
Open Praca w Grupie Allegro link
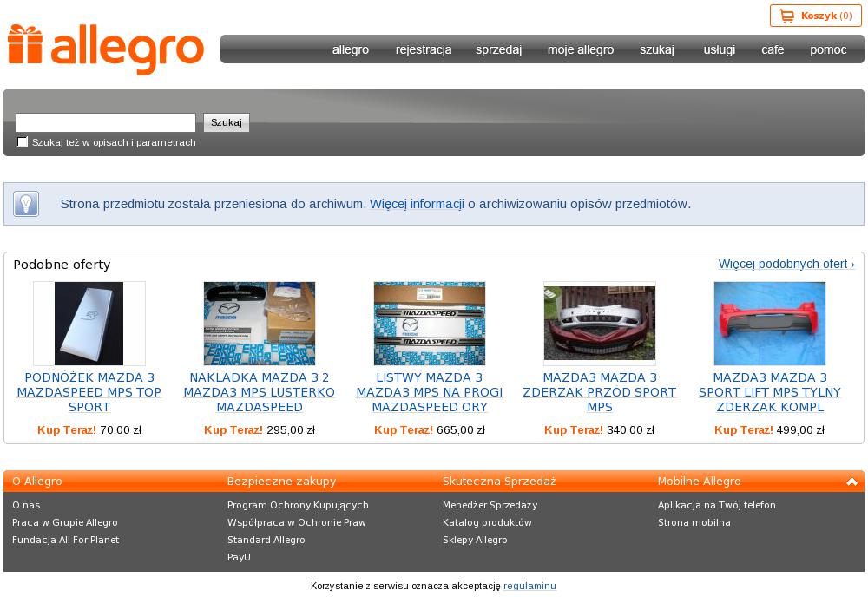point(65,523)
